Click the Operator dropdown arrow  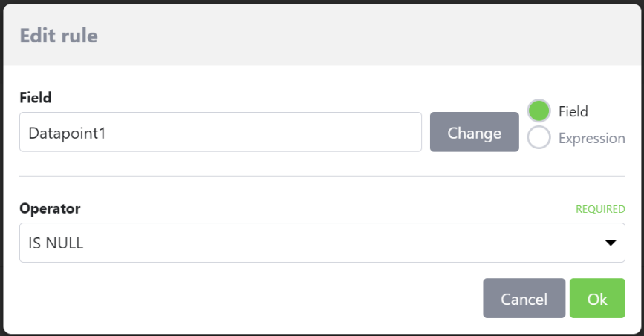(611, 243)
